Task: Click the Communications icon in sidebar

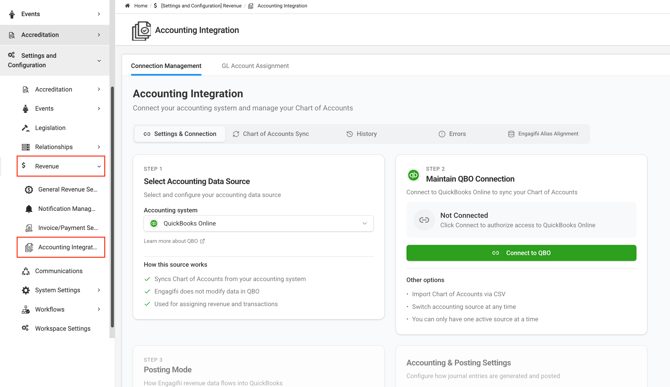Action: [26, 271]
